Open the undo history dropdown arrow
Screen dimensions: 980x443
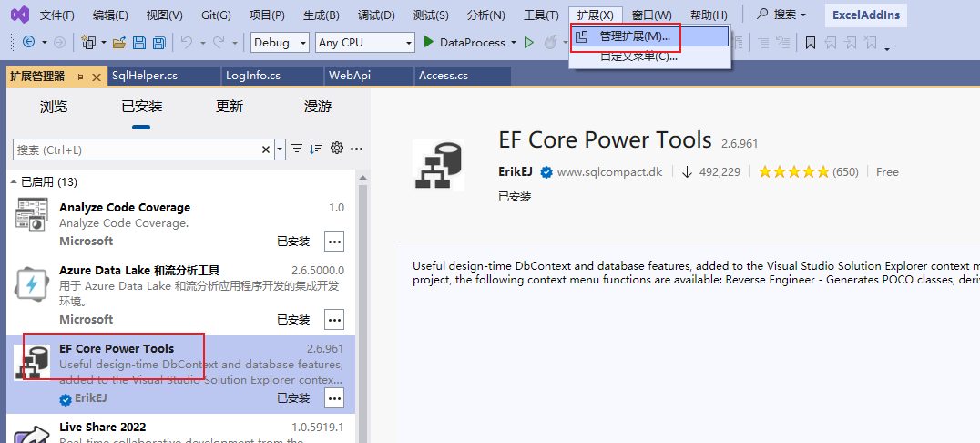tap(203, 43)
